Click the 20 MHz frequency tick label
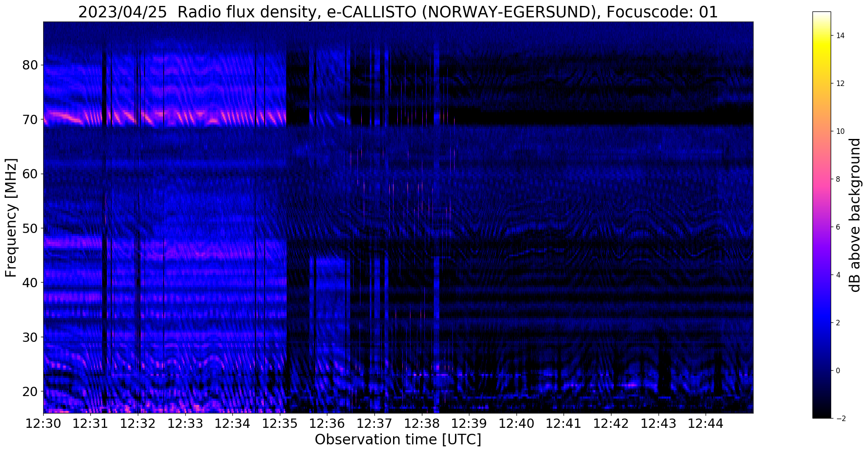The height and width of the screenshot is (452, 868). [x=30, y=391]
